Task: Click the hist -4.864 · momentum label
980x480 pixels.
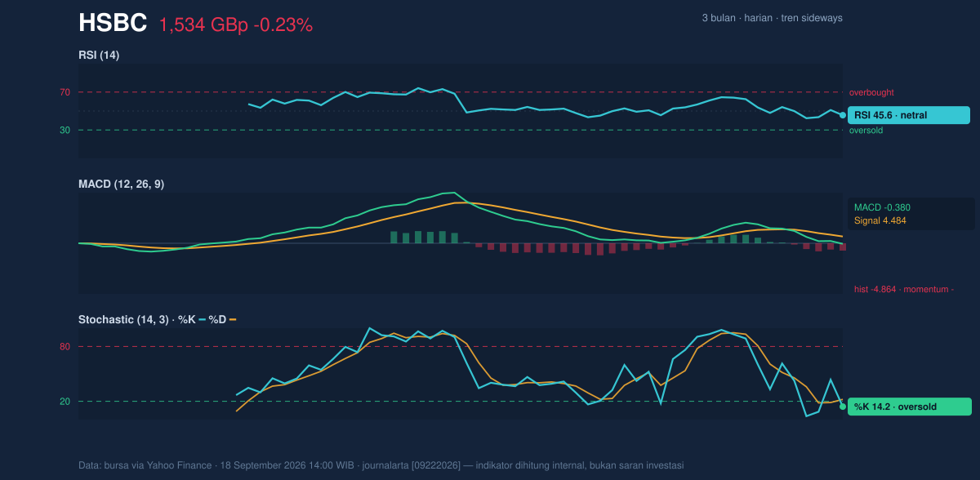Action: (903, 289)
